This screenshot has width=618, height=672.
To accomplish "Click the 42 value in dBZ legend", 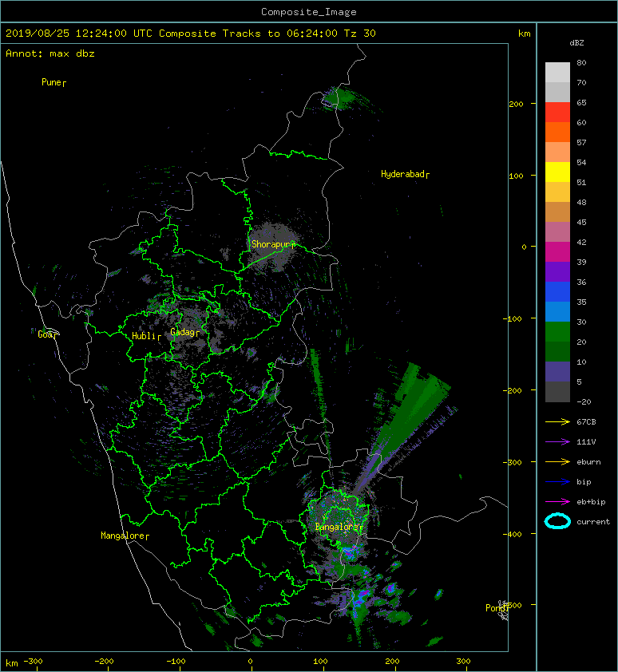I will point(581,242).
